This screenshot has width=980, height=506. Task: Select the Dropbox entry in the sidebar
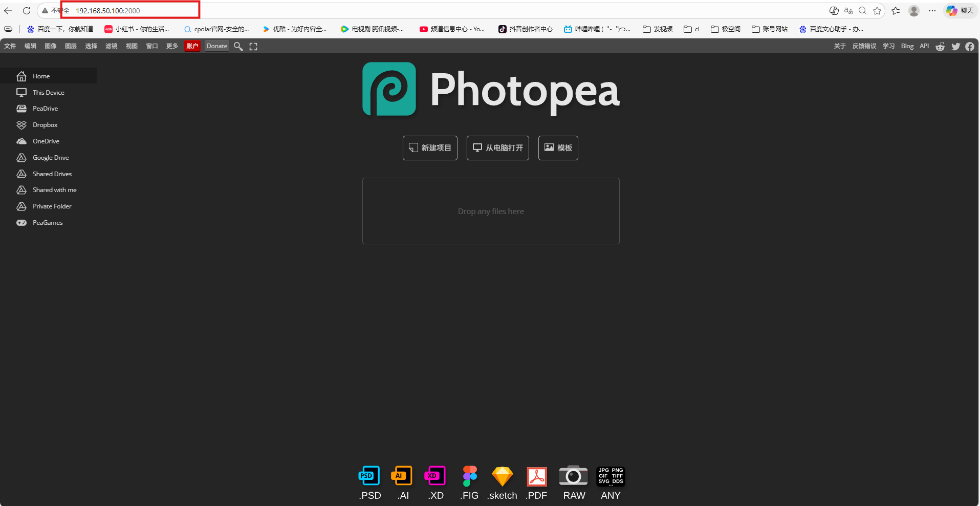[x=44, y=124]
